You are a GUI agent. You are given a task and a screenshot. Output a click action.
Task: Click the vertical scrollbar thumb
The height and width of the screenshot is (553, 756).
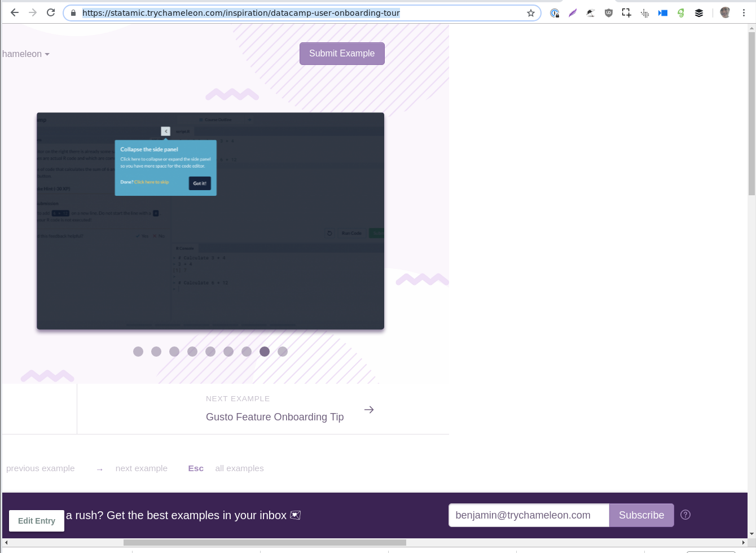coord(751,113)
